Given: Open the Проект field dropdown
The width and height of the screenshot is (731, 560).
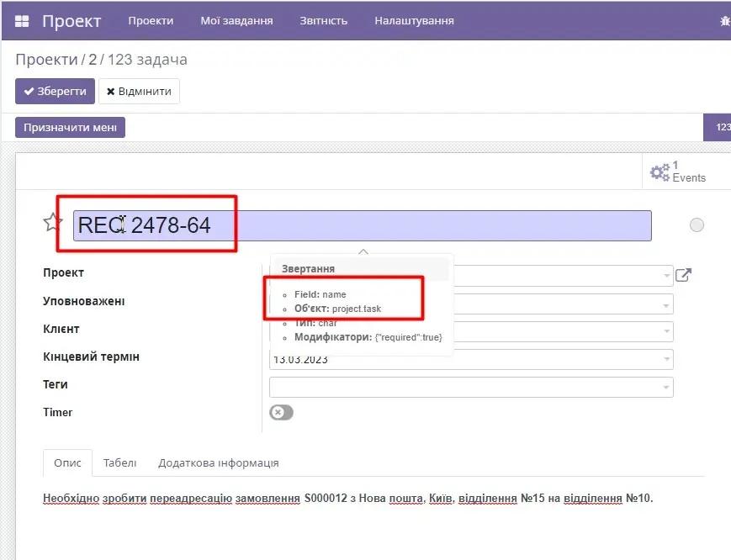Looking at the screenshot, I should pos(665,275).
